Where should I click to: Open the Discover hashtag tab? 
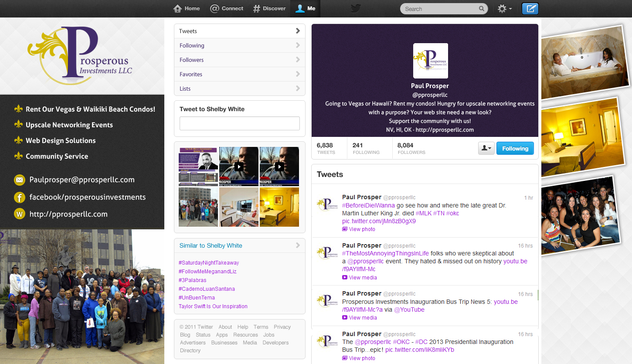coord(269,8)
